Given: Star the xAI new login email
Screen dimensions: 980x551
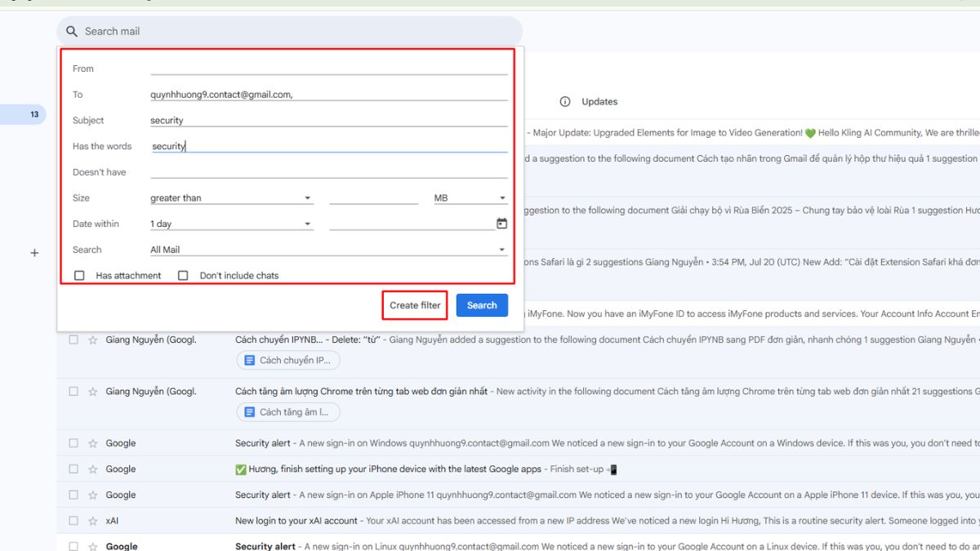Looking at the screenshot, I should click(x=93, y=521).
